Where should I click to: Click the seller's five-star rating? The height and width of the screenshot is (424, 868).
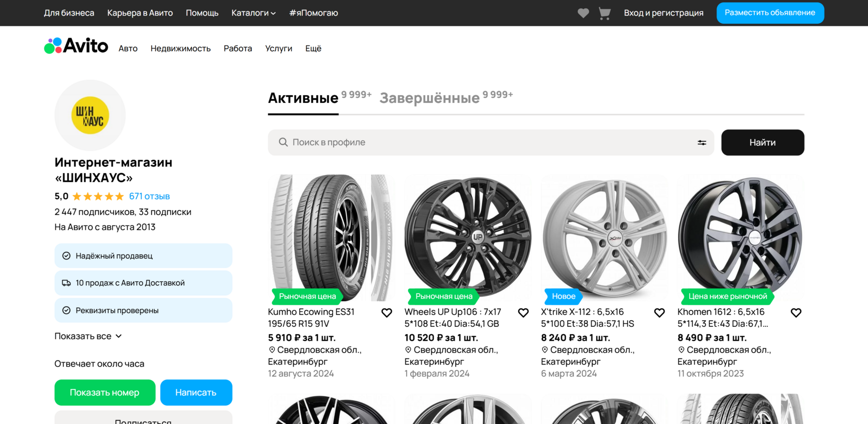tap(98, 196)
